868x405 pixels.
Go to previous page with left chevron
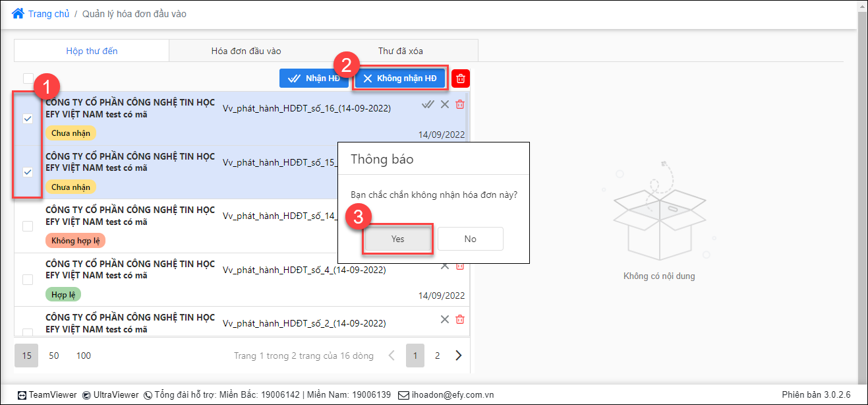click(x=391, y=356)
